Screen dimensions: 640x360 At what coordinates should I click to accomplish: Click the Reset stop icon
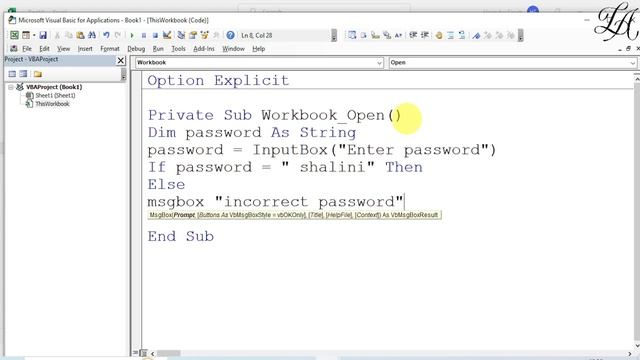(x=155, y=36)
